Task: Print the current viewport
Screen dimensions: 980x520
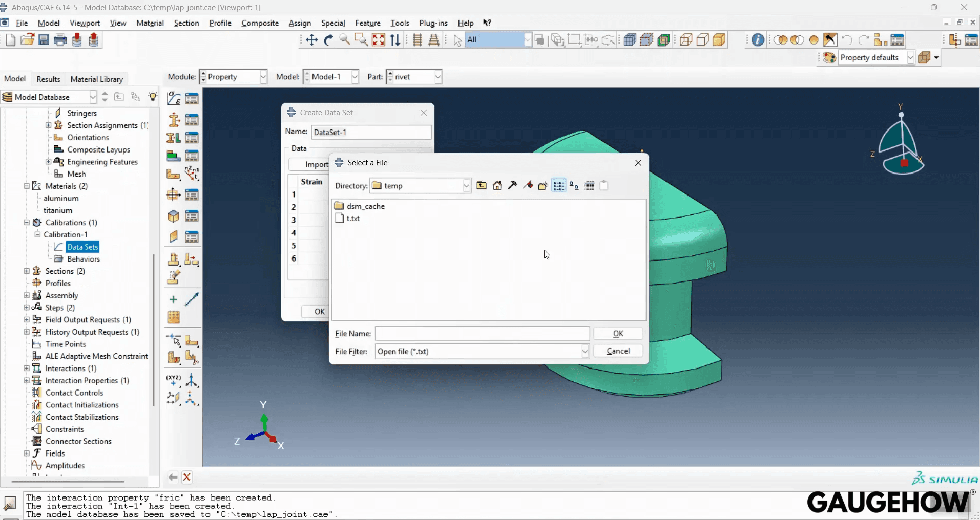Action: point(60,40)
